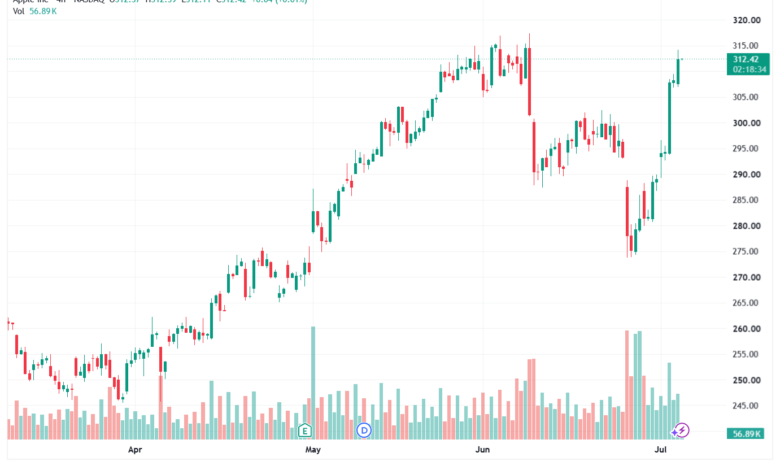Click the 280.00 price scale label

tap(747, 226)
